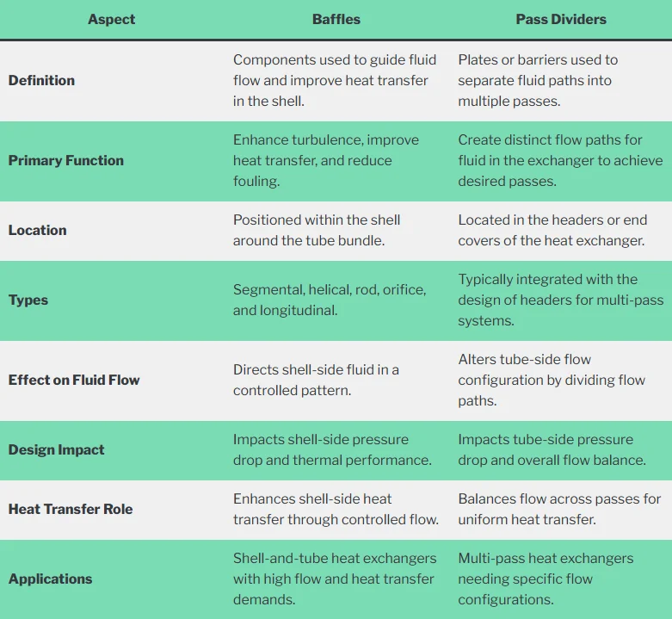Click the 'Balances flow across passes' cell
Screen dimensions: 672x619
point(559,510)
